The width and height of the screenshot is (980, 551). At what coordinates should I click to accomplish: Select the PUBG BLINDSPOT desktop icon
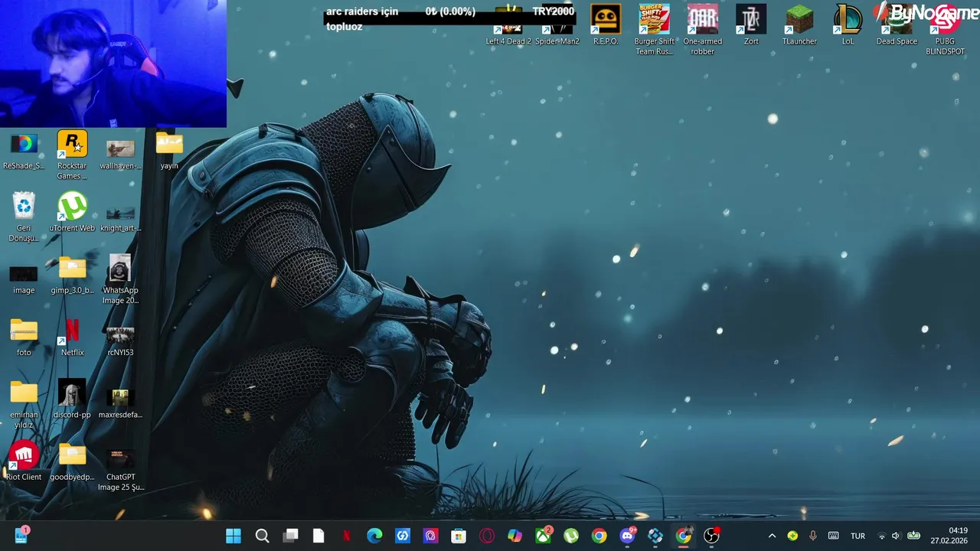point(945,31)
